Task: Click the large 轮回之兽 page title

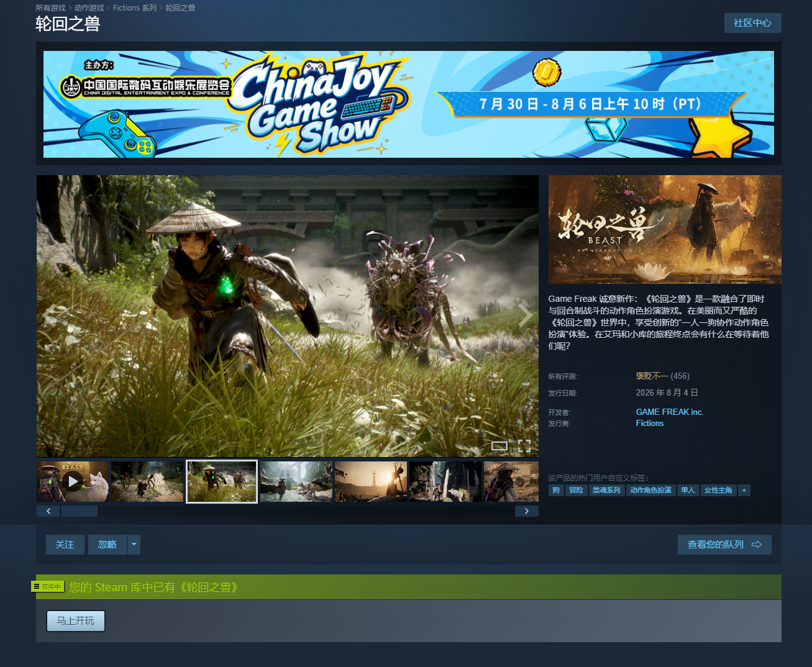Action: [68, 24]
